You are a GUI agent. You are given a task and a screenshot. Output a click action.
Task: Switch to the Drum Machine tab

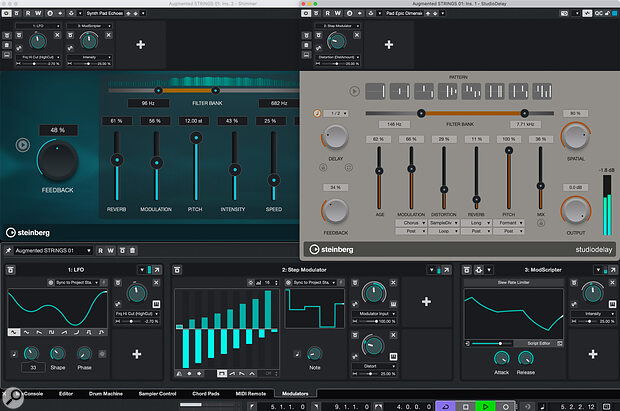106,394
